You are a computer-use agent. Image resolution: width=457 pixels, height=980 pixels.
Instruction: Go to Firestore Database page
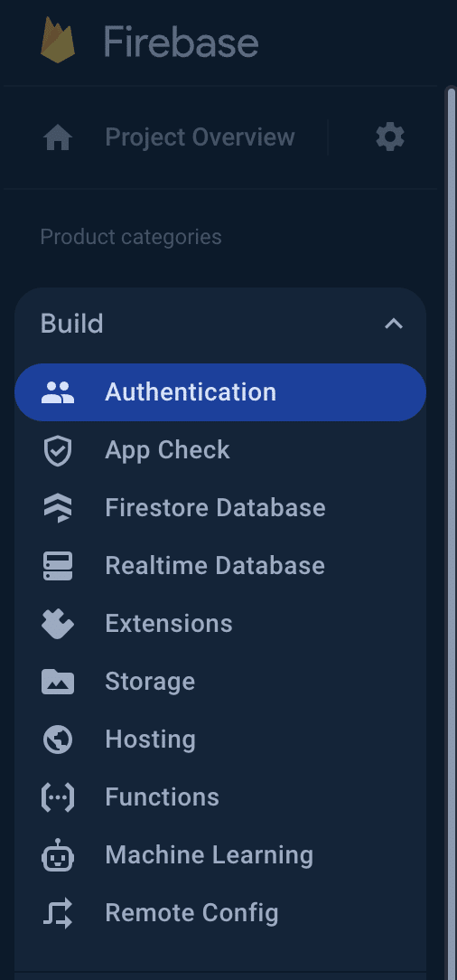215,508
